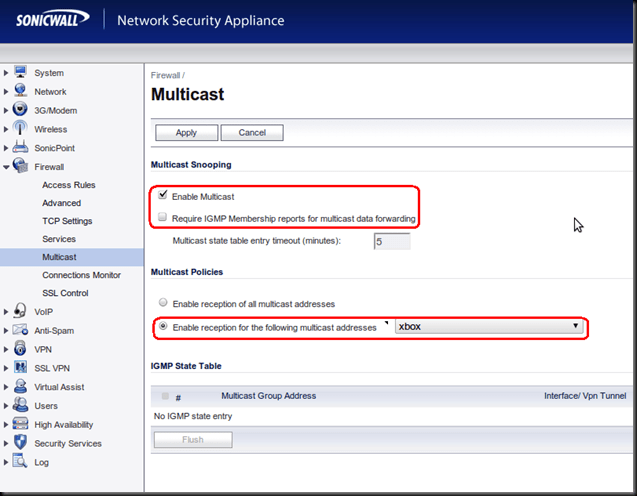Expand the VPN menu arrow
The image size is (637, 496).
(6, 349)
